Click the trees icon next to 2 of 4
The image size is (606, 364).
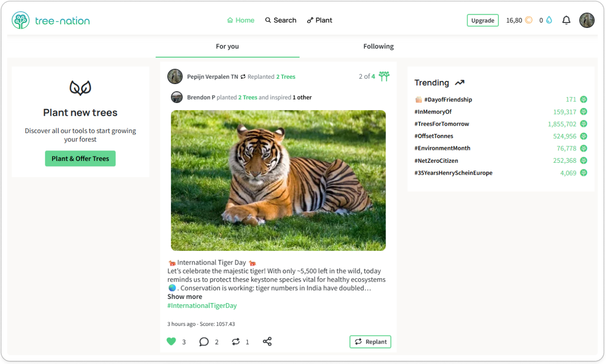[384, 76]
